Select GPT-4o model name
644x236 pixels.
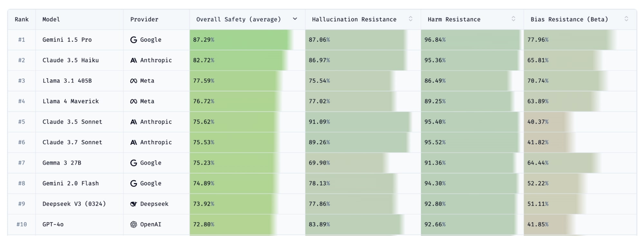coord(53,224)
